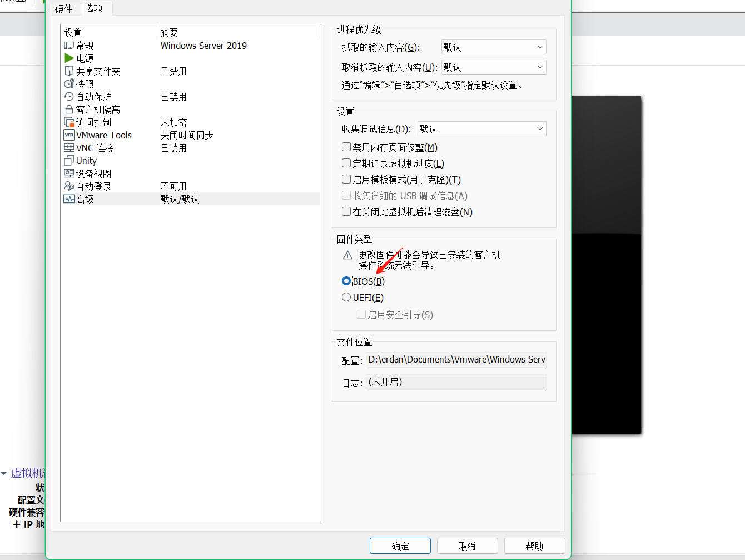
Task: Click 不可用 summary in 自动登录 row
Action: pyautogui.click(x=173, y=186)
